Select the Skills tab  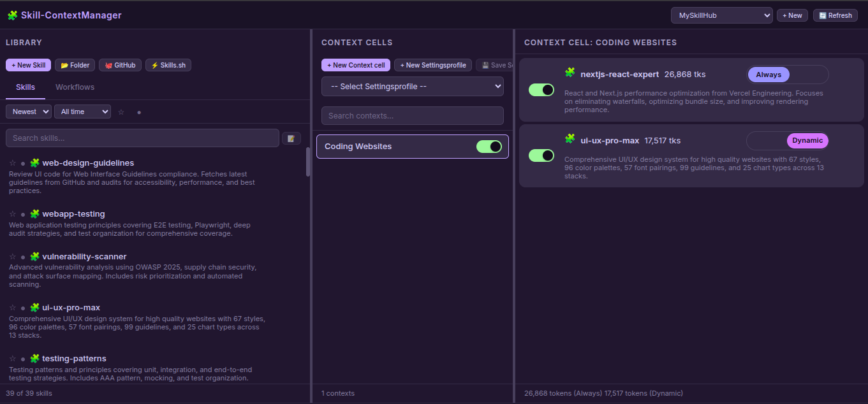point(26,87)
